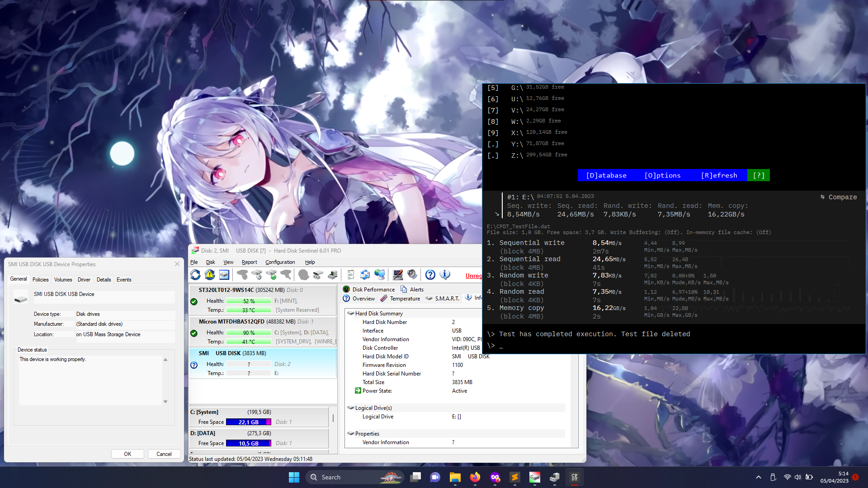Screen dimensions: 868x488
Task: Select drive X:\ row in CPDT list
Action: click(x=527, y=132)
